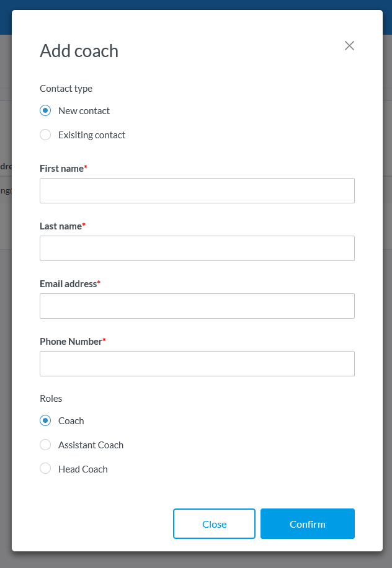Choose the Head Coach role
Viewport: 392px width, 568px height.
(45, 469)
